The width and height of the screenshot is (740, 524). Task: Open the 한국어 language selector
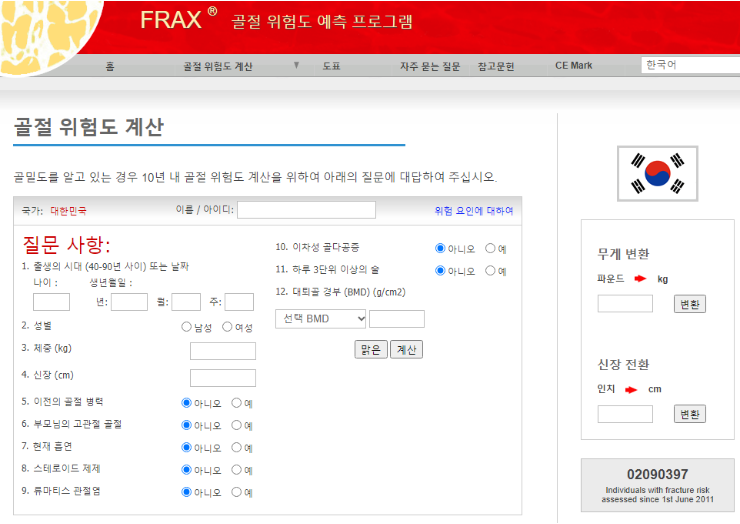690,65
